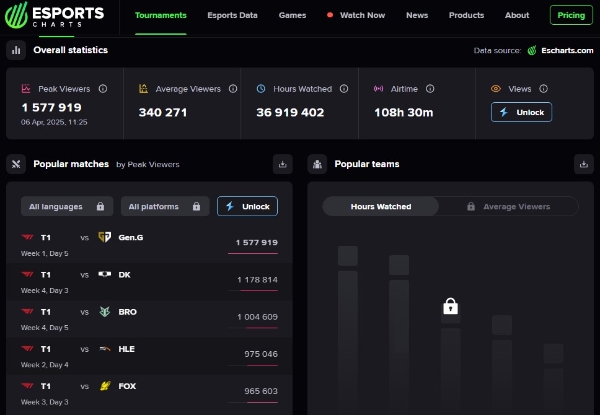Open the T1 vs DK match

(149, 282)
